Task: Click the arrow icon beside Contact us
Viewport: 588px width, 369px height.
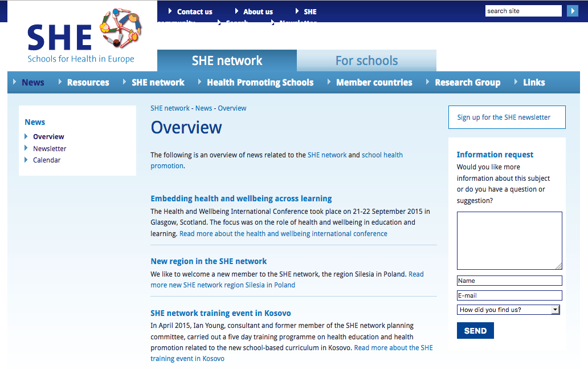Action: (x=170, y=11)
